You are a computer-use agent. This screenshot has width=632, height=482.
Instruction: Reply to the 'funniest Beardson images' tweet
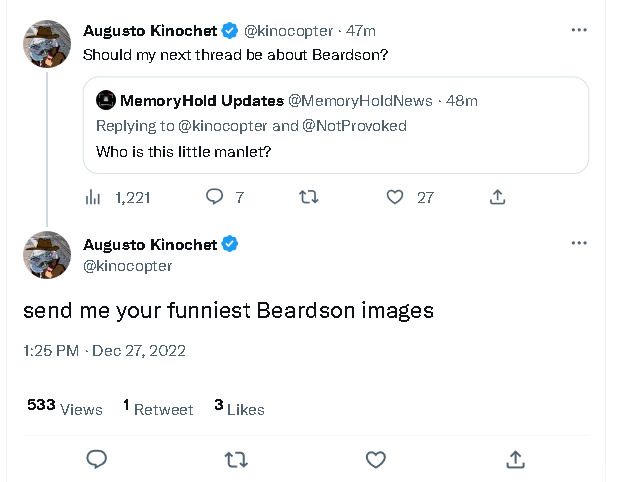pyautogui.click(x=97, y=459)
